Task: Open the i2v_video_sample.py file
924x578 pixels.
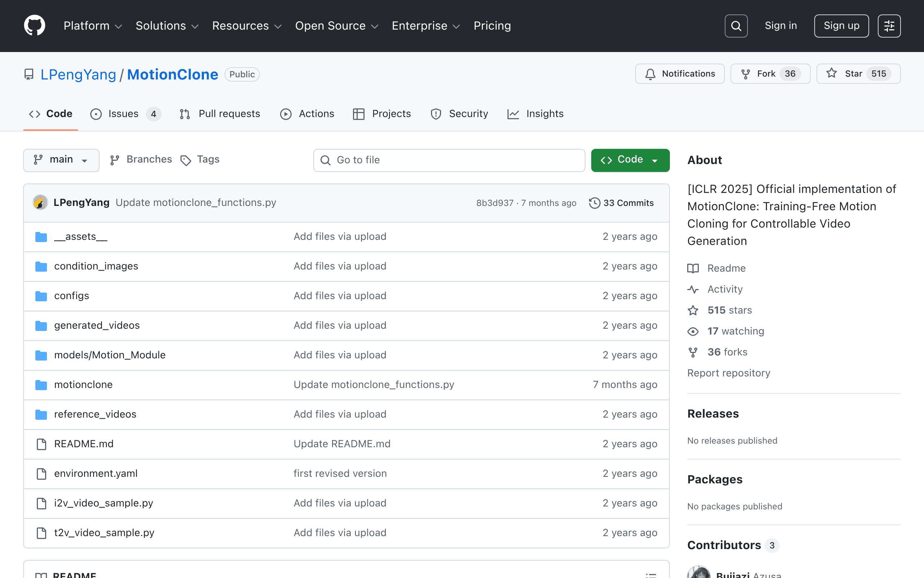Action: pyautogui.click(x=104, y=503)
